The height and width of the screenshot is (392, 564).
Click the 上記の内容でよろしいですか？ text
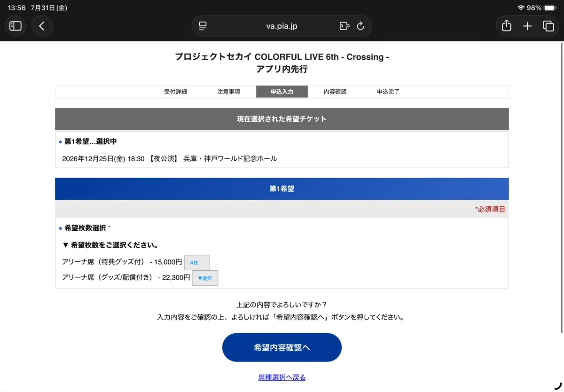pyautogui.click(x=282, y=305)
